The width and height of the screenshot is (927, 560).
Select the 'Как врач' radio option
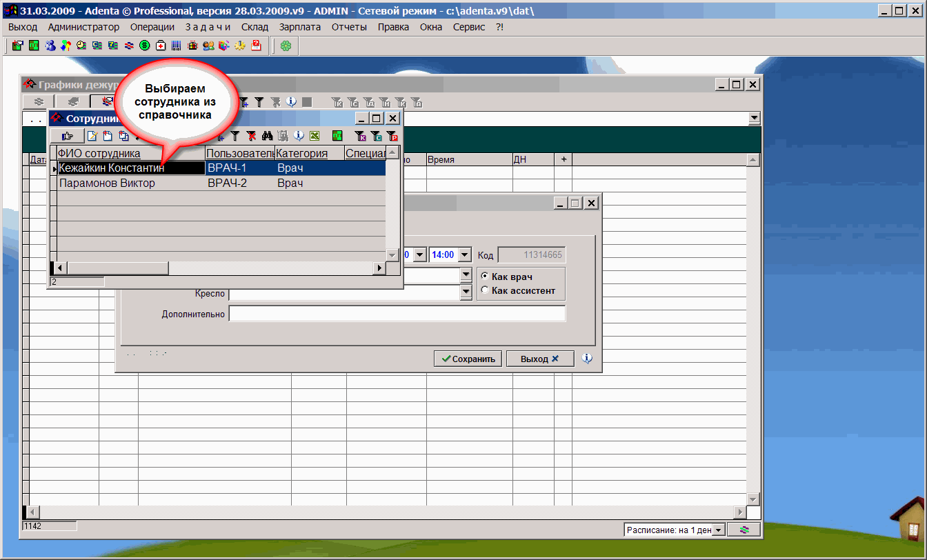point(485,277)
